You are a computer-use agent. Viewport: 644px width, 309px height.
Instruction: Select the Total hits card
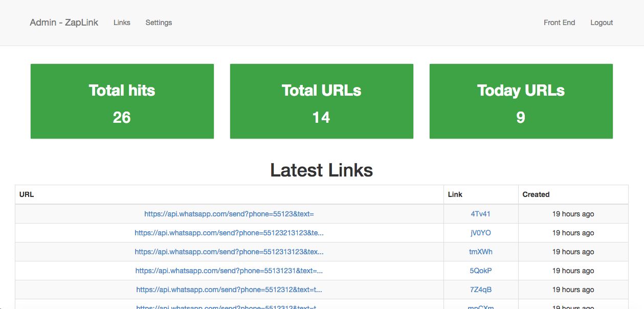click(x=122, y=101)
